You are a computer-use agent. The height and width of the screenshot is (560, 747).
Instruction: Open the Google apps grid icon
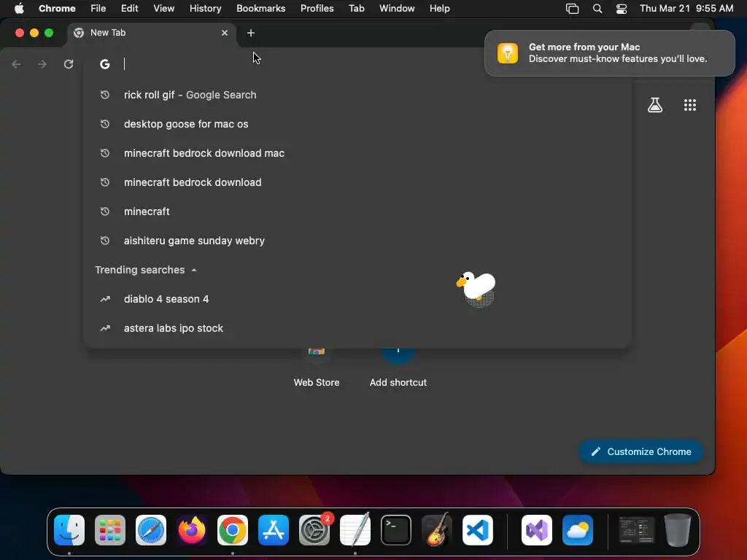pyautogui.click(x=690, y=105)
